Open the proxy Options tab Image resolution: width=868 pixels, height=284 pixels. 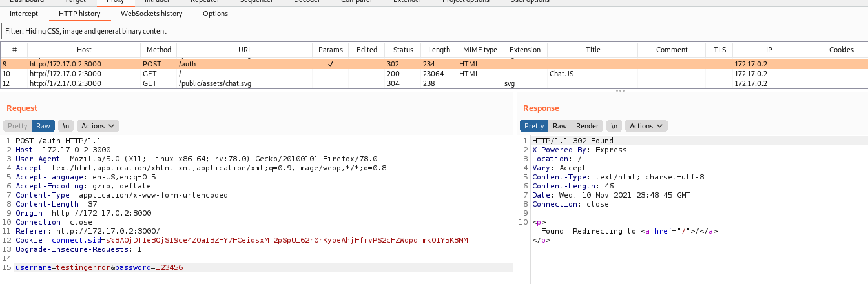(x=215, y=14)
